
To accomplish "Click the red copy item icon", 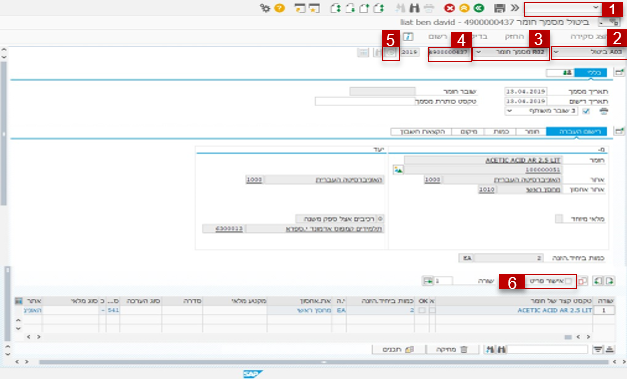I will [x=583, y=281].
